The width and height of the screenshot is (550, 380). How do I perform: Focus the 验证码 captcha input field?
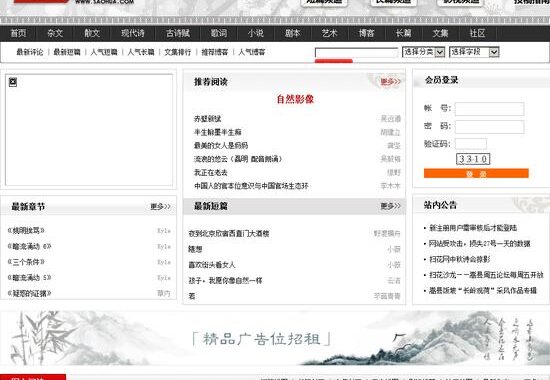(471, 144)
